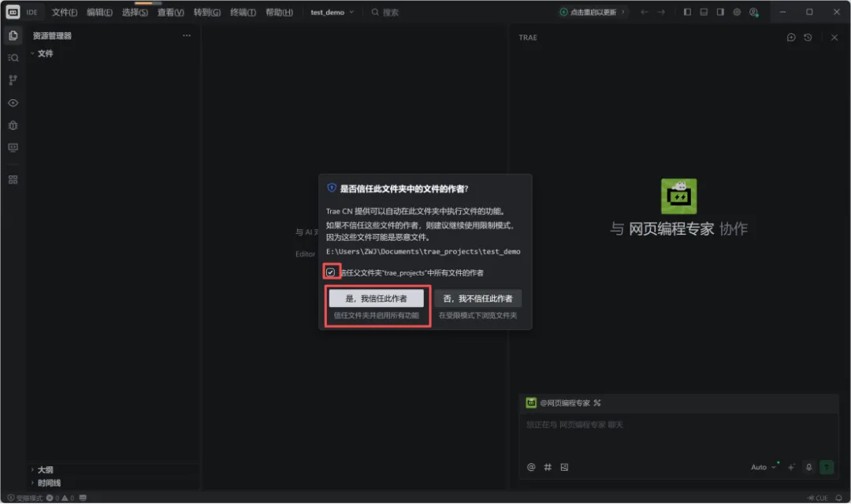Click the Trae logo icon in title bar

coord(13,12)
